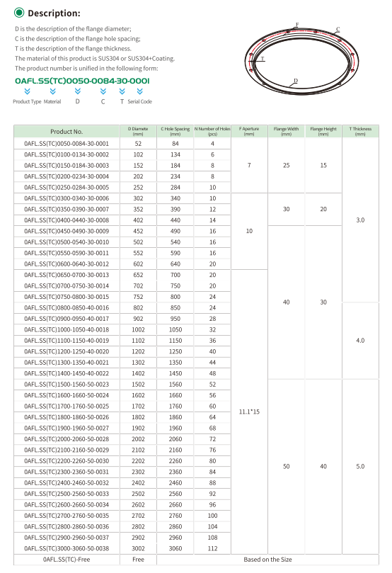Click the Flange Width value 25
The image size is (392, 573).
[286, 166]
